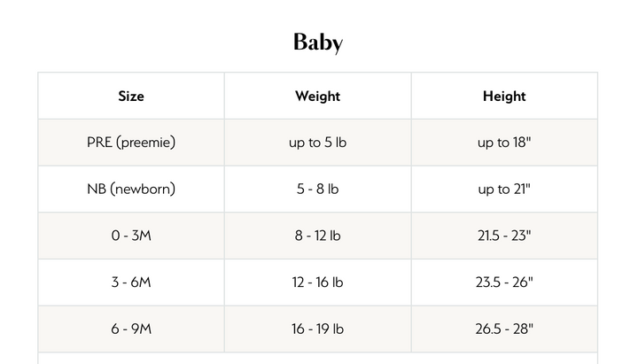Click the up to 21" height cell
Viewport: 638px width, 364px height.
(504, 190)
